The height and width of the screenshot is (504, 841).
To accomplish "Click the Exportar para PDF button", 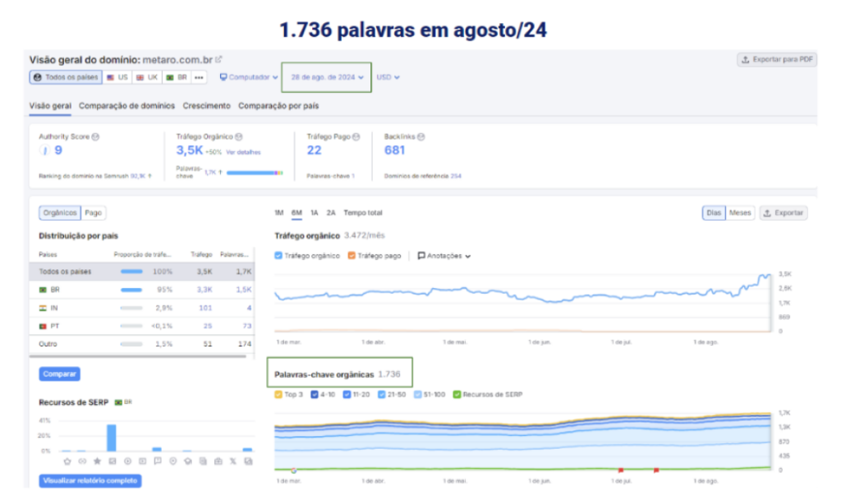I will pos(777,60).
